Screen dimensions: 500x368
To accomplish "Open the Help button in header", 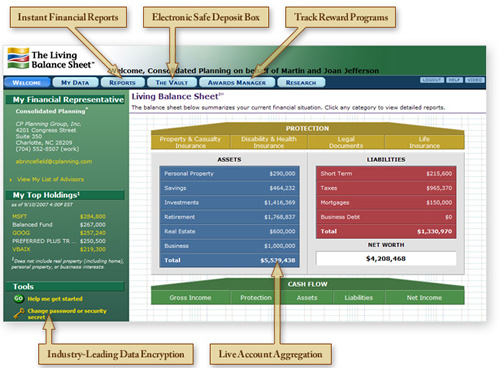I will click(454, 80).
